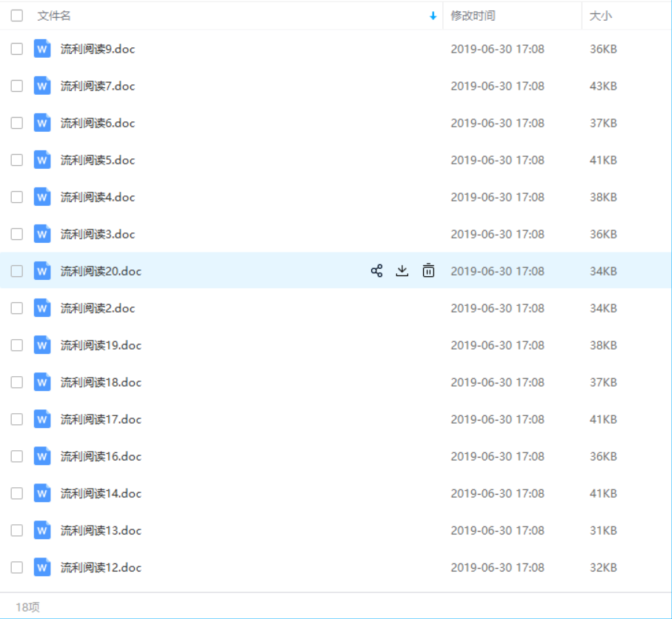Download the file 流利阅读20.doc

[x=402, y=271]
